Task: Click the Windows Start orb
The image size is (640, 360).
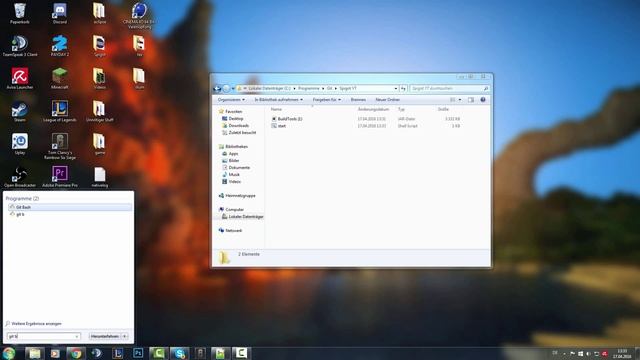Action: [9, 353]
